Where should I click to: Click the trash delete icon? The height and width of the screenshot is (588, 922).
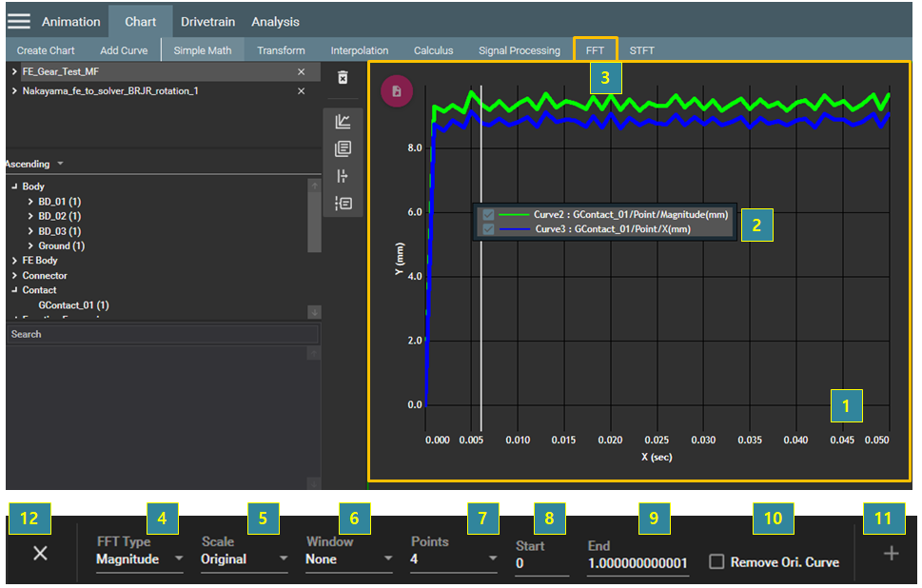tap(343, 77)
